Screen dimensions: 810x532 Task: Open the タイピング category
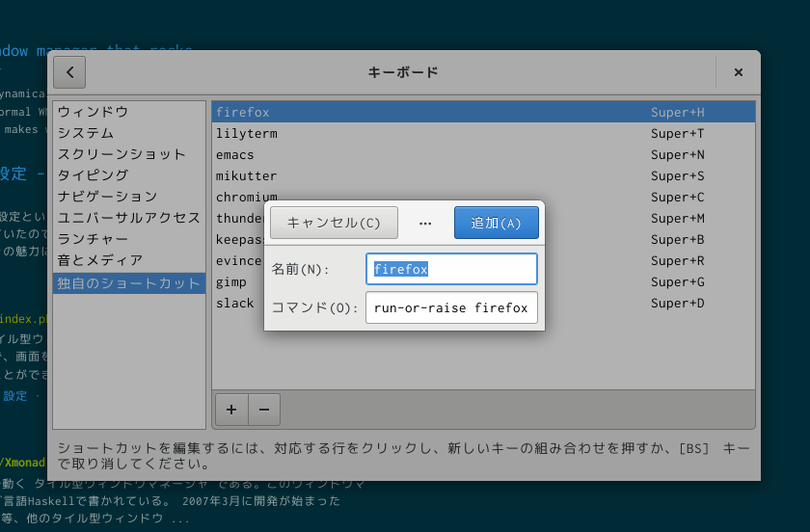pos(129,175)
